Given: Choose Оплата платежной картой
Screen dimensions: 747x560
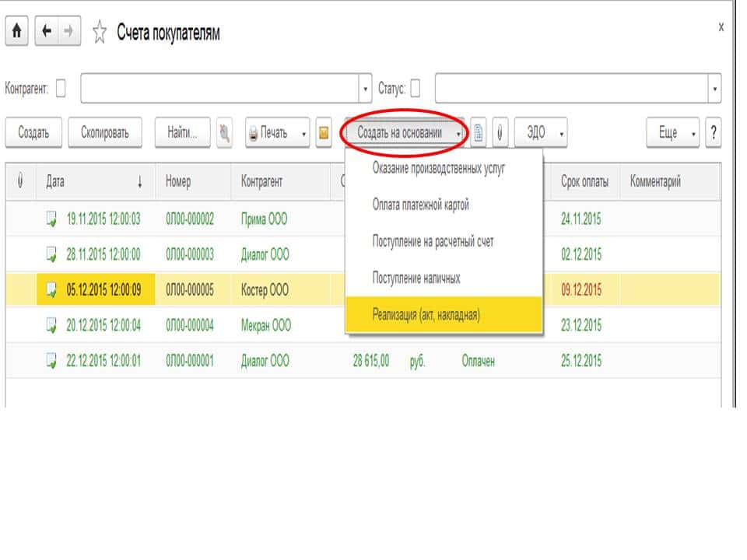Looking at the screenshot, I should point(421,205).
